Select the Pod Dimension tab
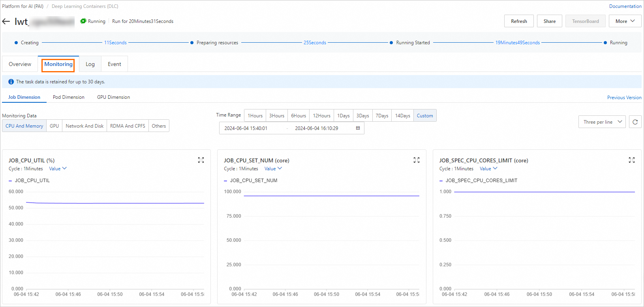 point(69,97)
